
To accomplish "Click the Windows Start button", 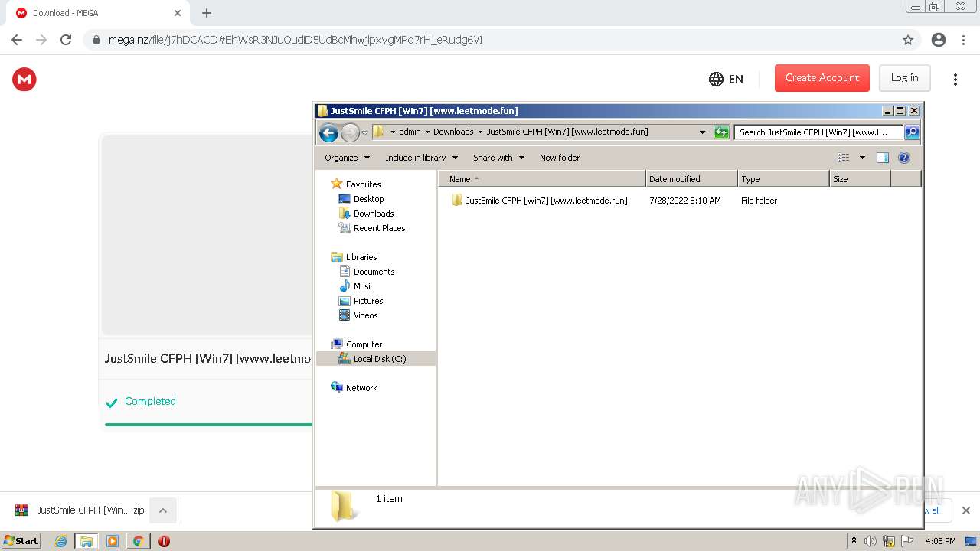I will point(21,541).
